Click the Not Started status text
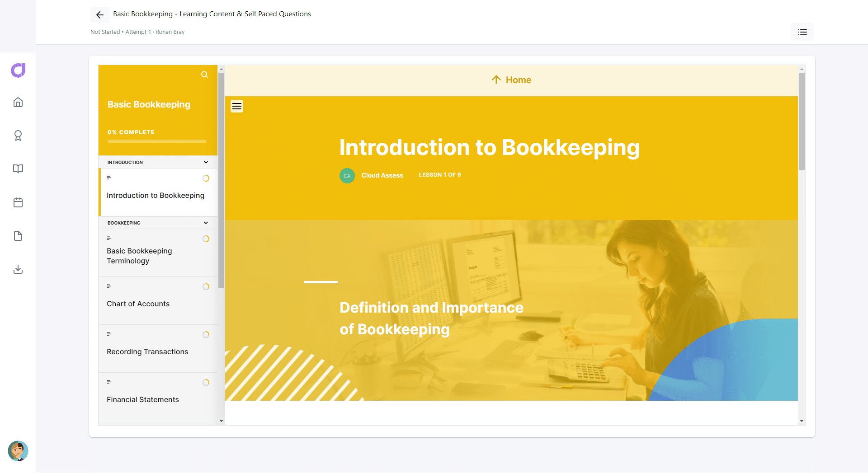Image resolution: width=868 pixels, height=473 pixels. click(105, 32)
